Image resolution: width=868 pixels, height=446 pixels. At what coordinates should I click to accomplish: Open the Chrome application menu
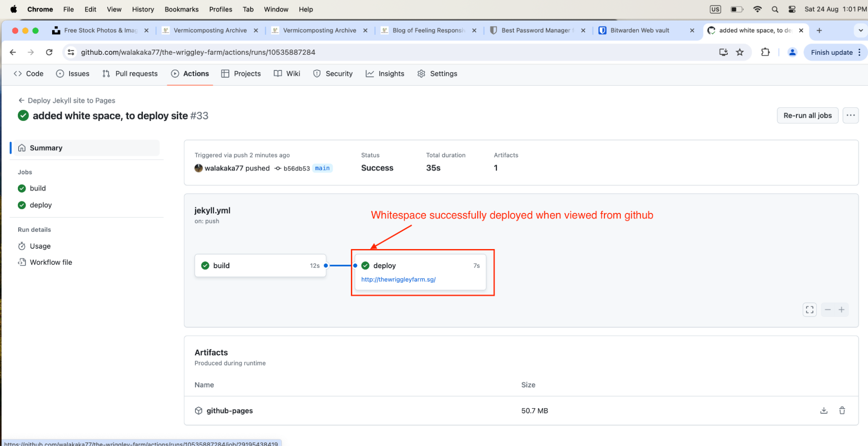click(x=40, y=9)
